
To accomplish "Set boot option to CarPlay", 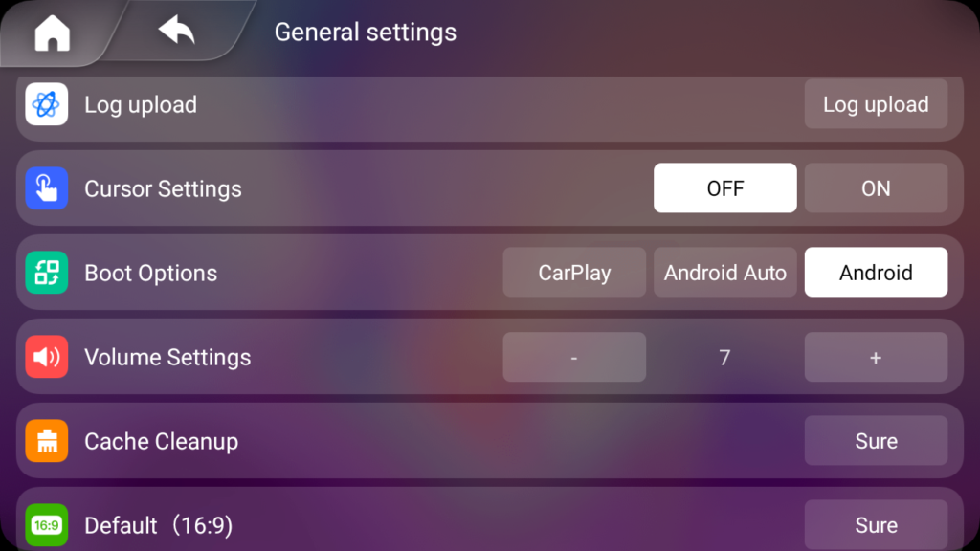I will [574, 273].
